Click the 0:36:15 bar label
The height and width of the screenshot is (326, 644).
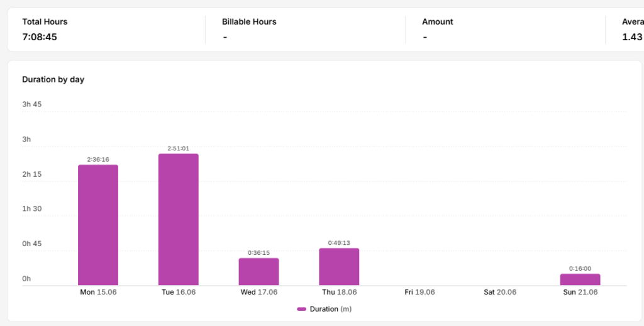(258, 253)
